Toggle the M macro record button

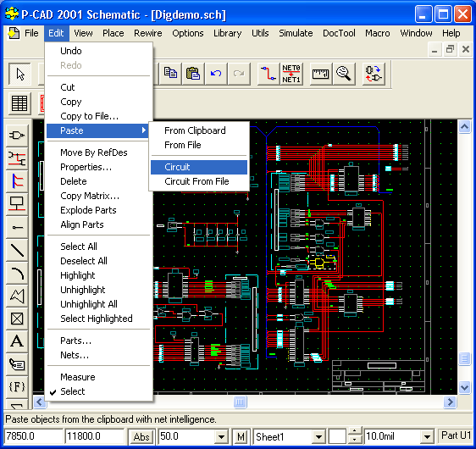click(x=241, y=437)
